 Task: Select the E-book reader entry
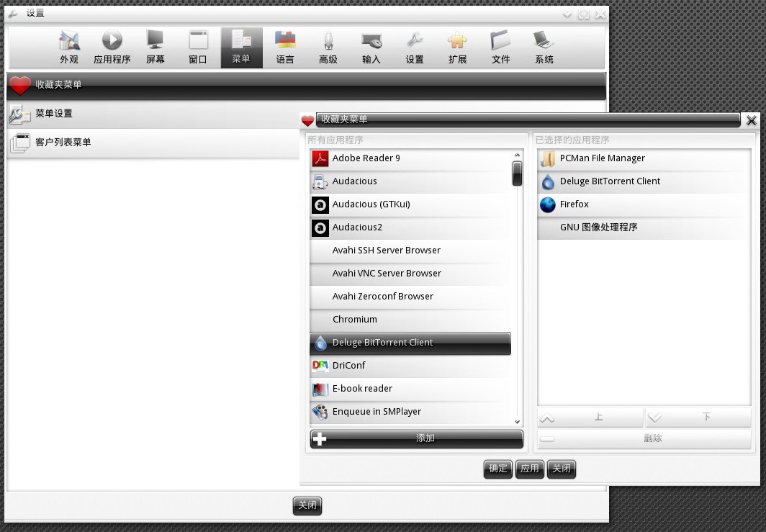[410, 388]
